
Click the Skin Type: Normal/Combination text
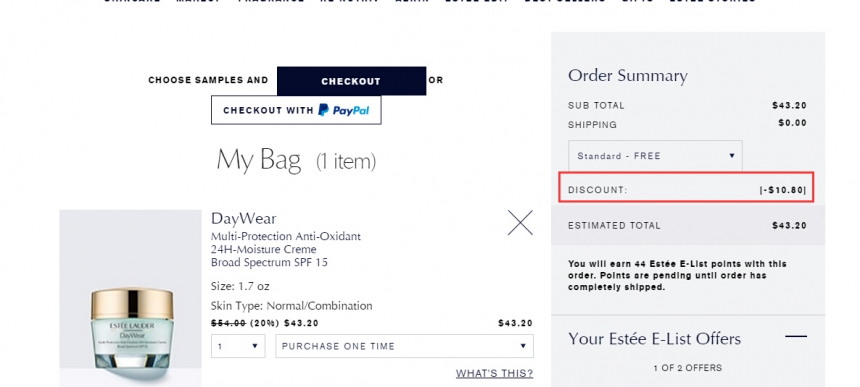coord(292,306)
